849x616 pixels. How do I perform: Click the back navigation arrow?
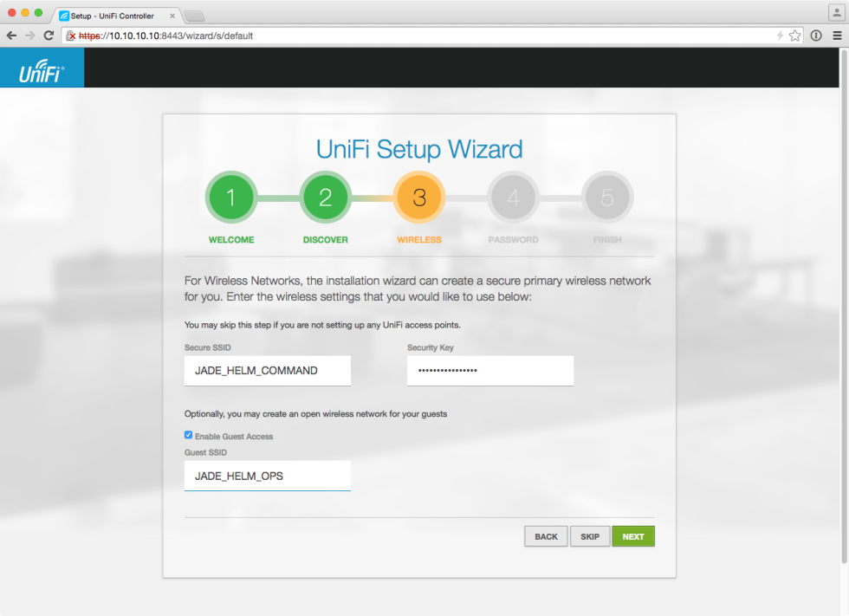point(11,36)
